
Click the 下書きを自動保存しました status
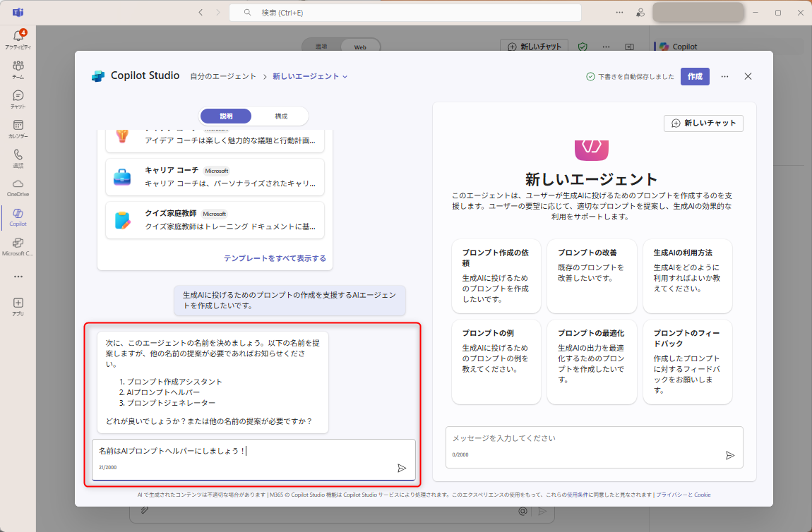(631, 77)
